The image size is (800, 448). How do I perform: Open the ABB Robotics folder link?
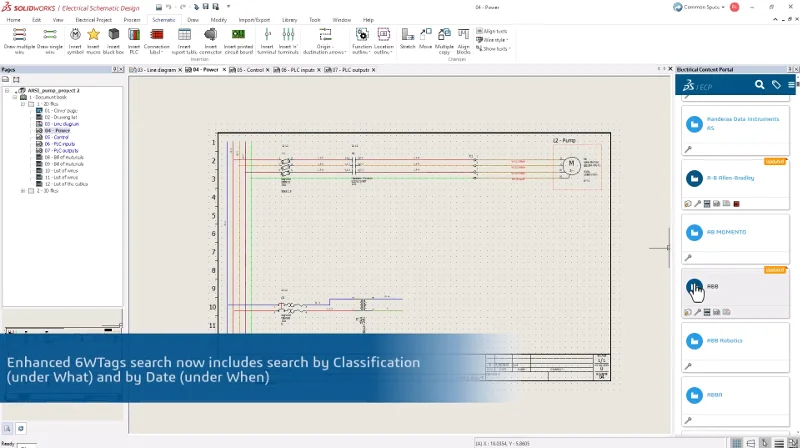(727, 340)
